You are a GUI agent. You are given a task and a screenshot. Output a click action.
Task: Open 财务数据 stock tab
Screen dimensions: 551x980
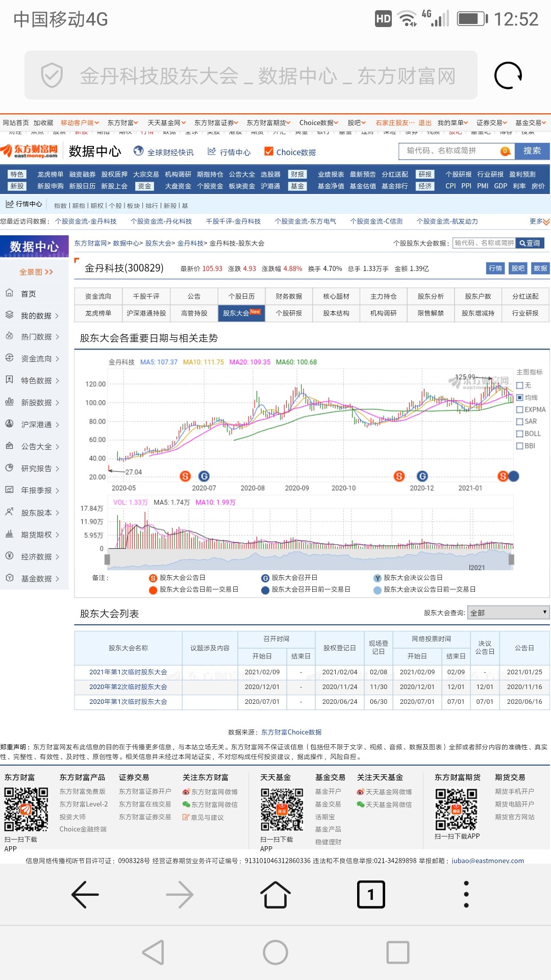(289, 296)
